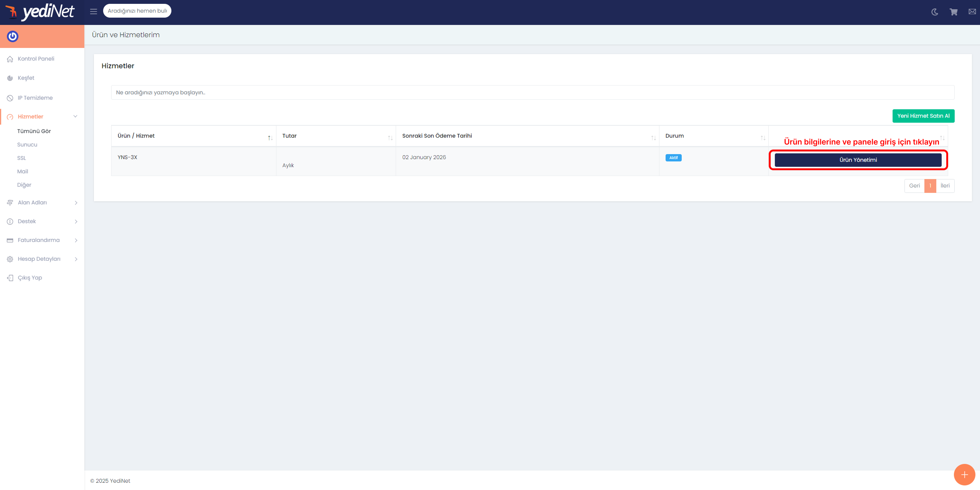Open the shopping cart icon
This screenshot has width=980, height=490.
click(953, 12)
